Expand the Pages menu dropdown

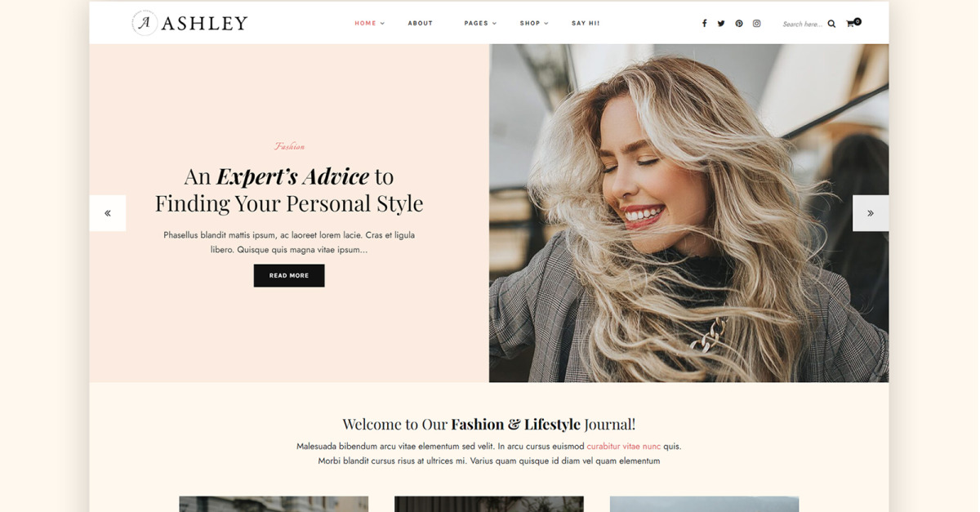click(480, 23)
